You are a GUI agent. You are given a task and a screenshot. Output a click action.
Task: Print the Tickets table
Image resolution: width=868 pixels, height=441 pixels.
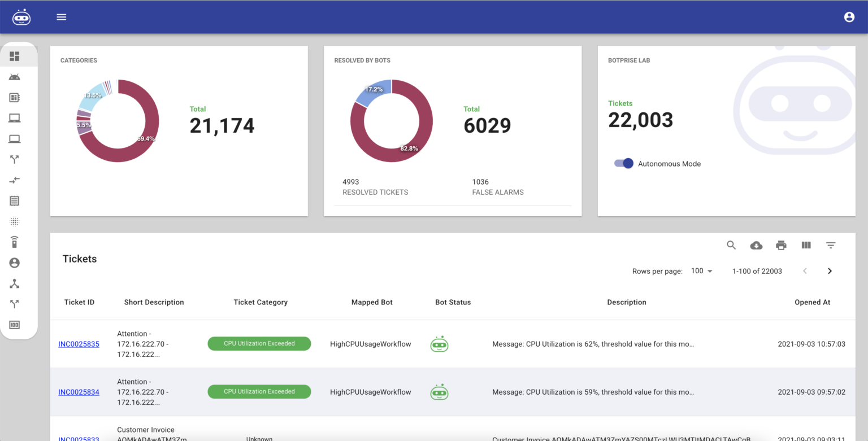point(781,245)
